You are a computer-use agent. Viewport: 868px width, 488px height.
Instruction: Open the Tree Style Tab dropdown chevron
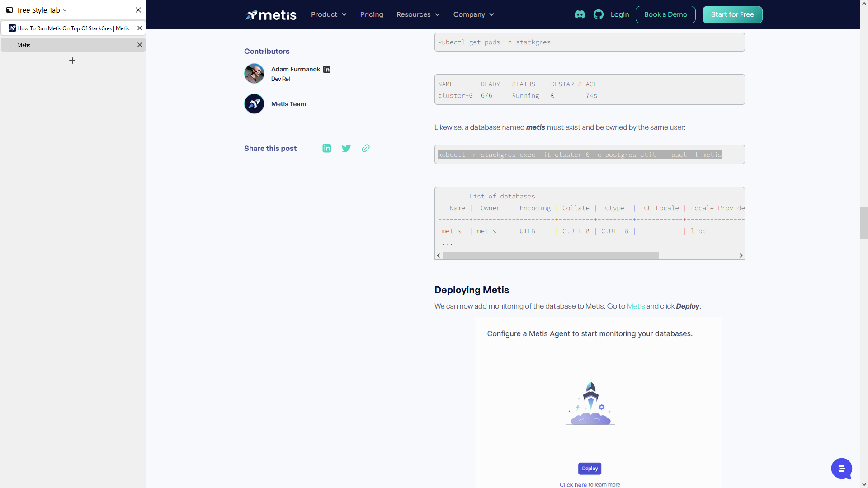tap(65, 10)
